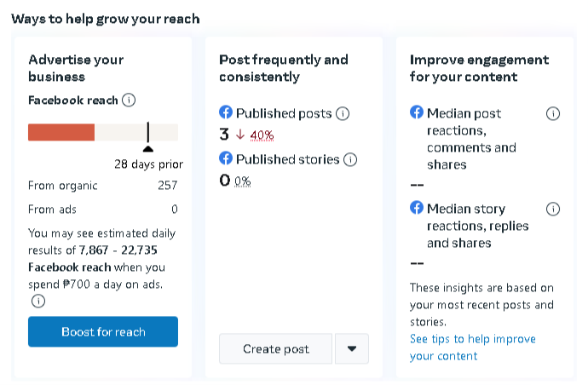Click info icon next to Published posts
This screenshot has height=385, width=588.
(343, 113)
